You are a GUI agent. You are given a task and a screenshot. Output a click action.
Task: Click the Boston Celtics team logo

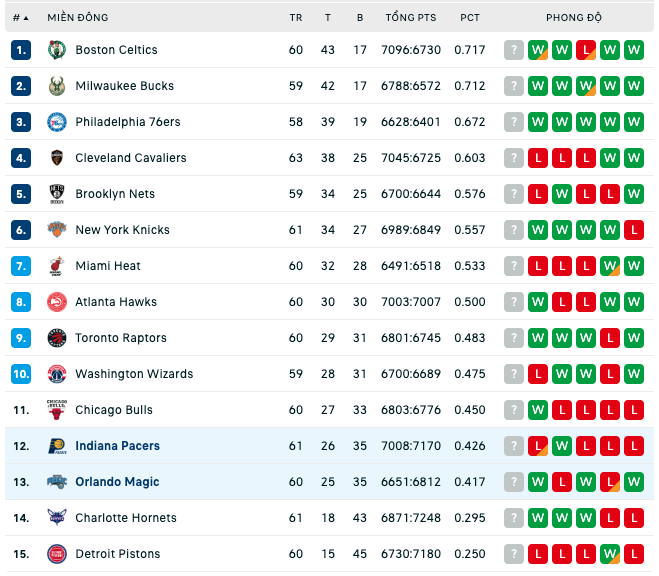point(57,50)
